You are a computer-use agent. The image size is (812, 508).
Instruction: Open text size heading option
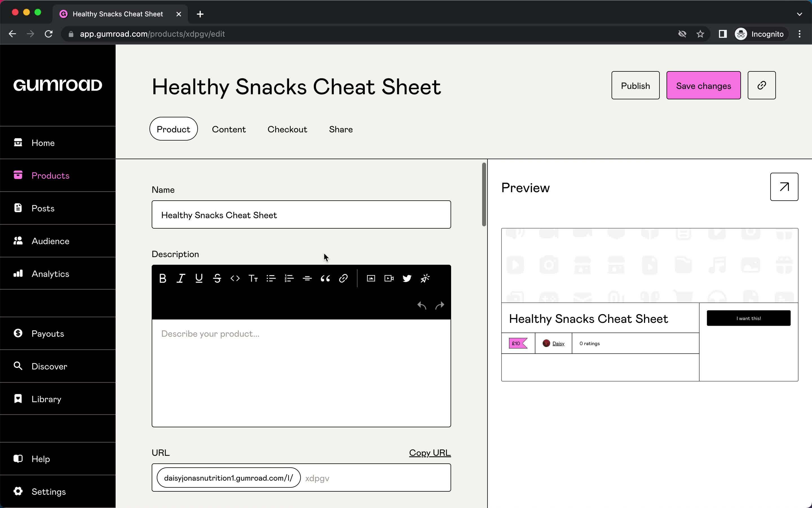[253, 278]
